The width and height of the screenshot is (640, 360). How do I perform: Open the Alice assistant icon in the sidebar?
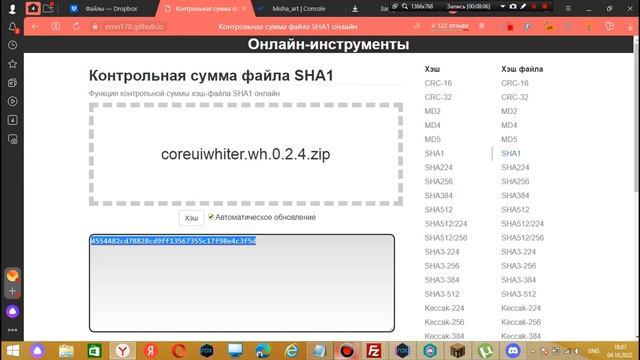click(12, 311)
